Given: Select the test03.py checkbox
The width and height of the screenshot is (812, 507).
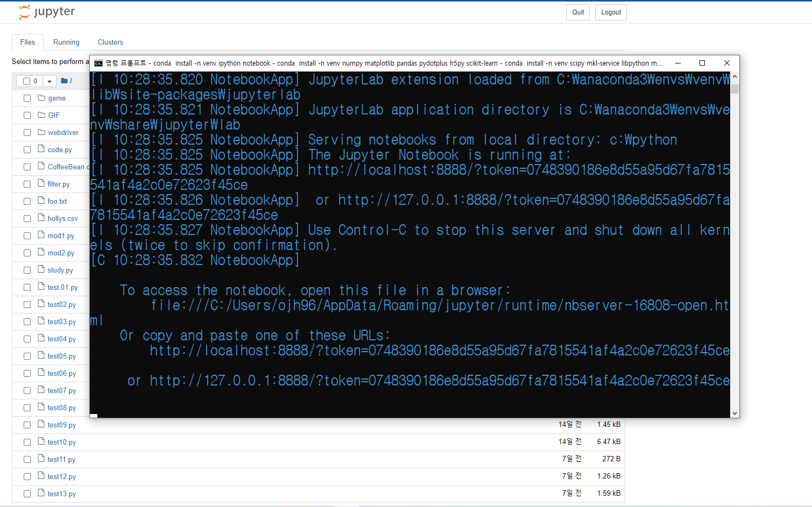Looking at the screenshot, I should (27, 322).
